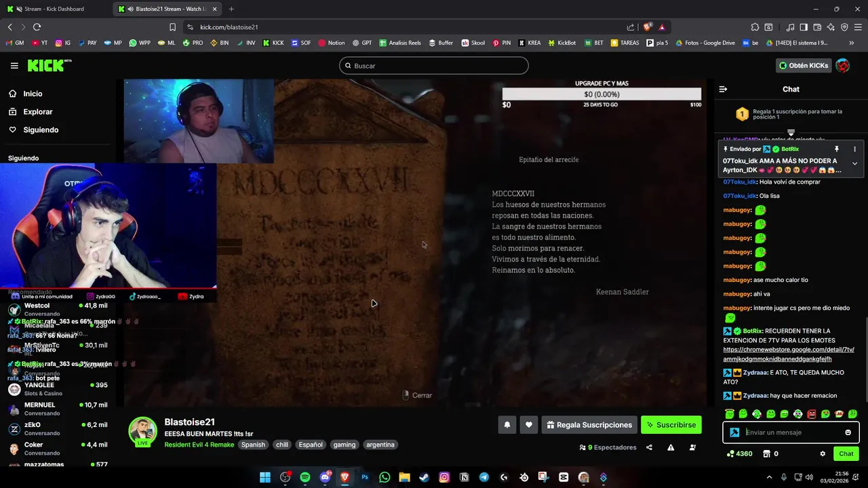
Task: Open Telegram from taskbar
Action: pyautogui.click(x=484, y=477)
